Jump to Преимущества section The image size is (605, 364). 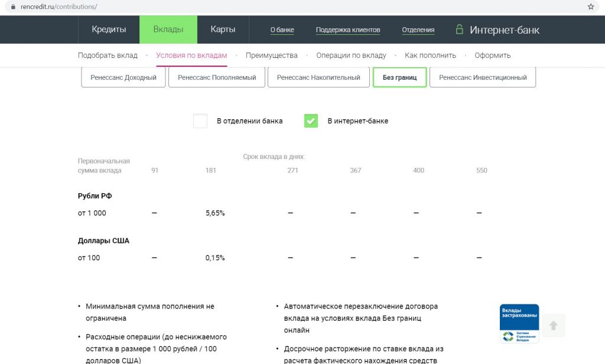272,55
